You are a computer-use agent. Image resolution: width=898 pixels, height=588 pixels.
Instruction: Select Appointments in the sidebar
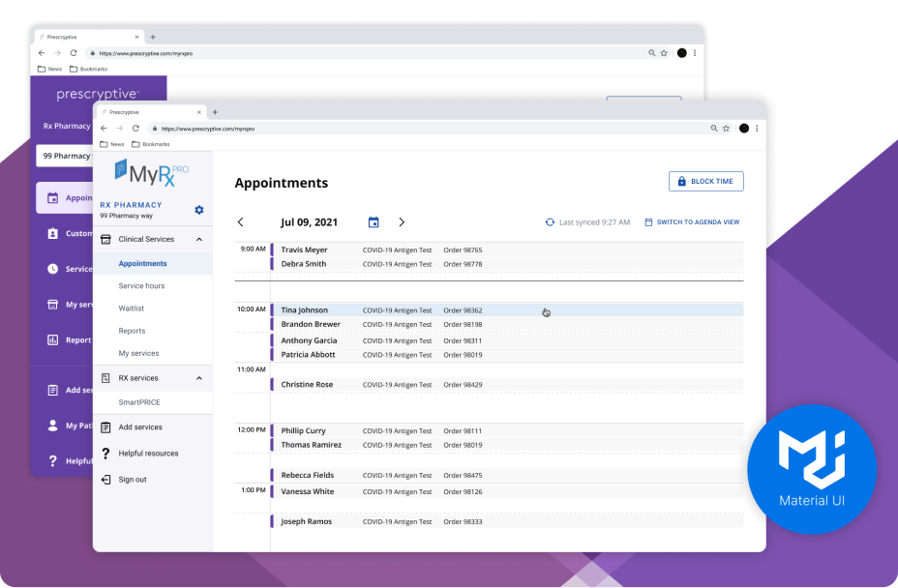click(x=142, y=263)
